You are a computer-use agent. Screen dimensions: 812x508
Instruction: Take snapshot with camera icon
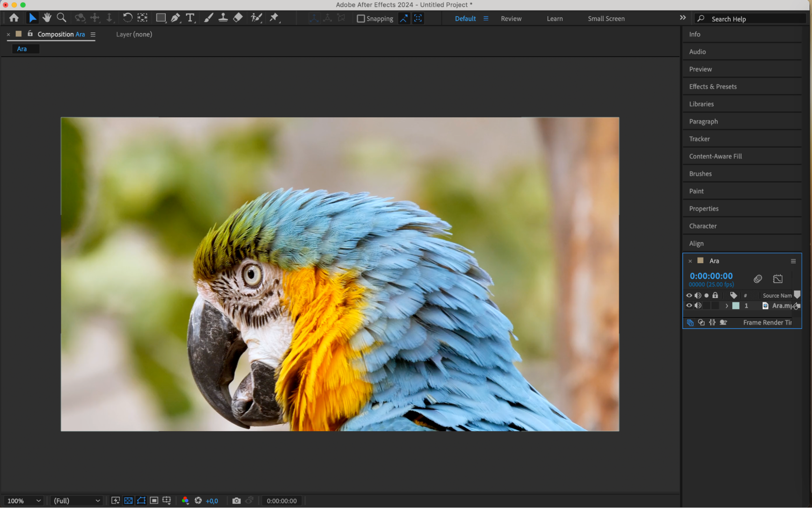coord(236,501)
